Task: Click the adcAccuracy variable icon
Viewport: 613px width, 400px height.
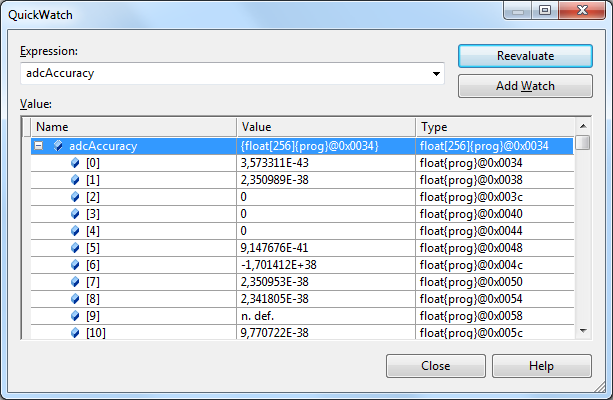Action: 58,146
